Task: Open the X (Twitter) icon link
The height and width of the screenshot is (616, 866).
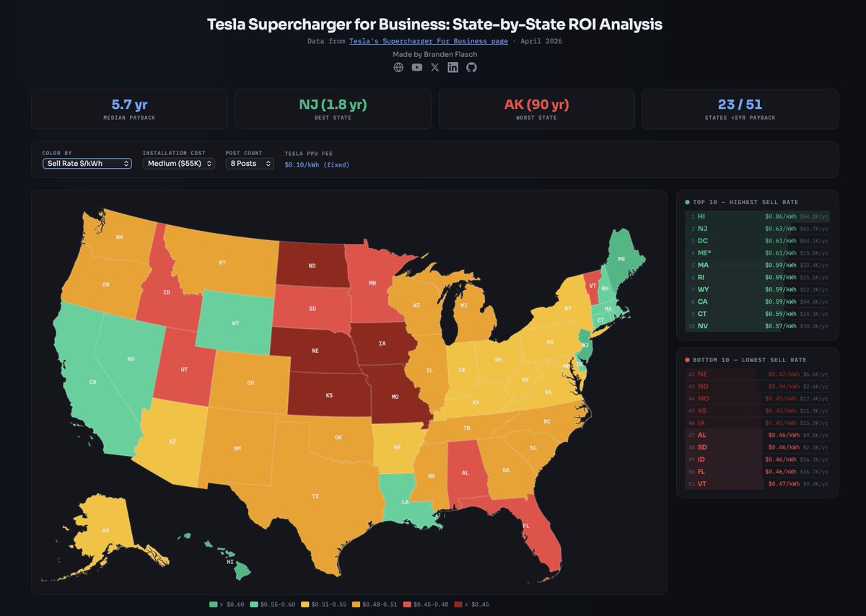Action: pos(434,67)
